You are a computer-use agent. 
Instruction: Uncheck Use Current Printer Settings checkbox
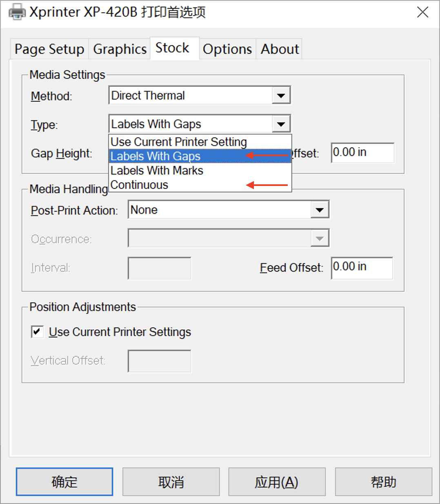tap(37, 332)
